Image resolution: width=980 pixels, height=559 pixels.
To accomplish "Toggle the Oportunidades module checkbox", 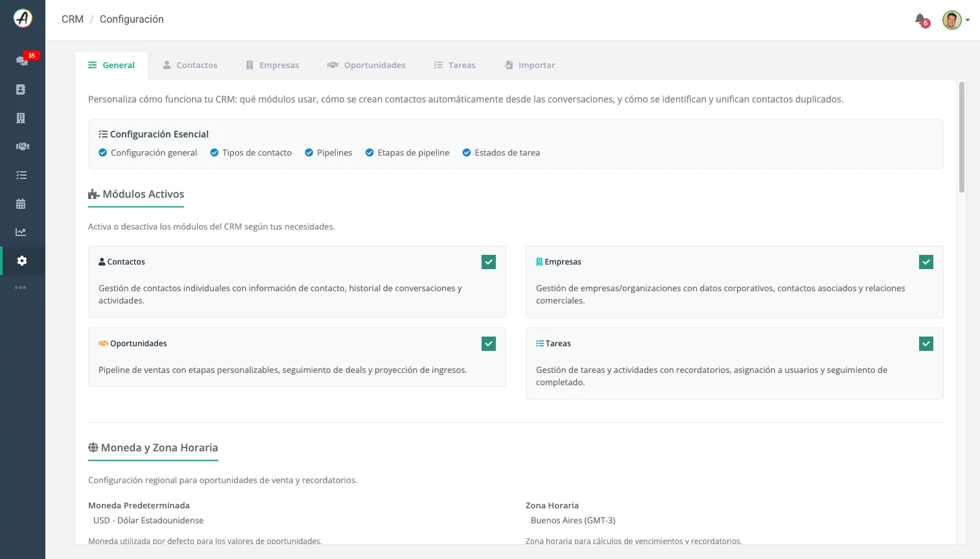I will [x=489, y=344].
